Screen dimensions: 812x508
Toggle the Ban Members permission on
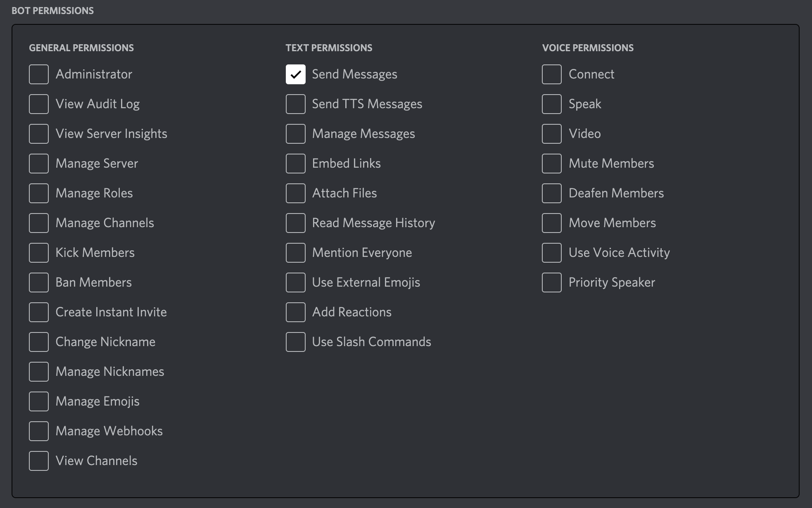click(x=38, y=282)
